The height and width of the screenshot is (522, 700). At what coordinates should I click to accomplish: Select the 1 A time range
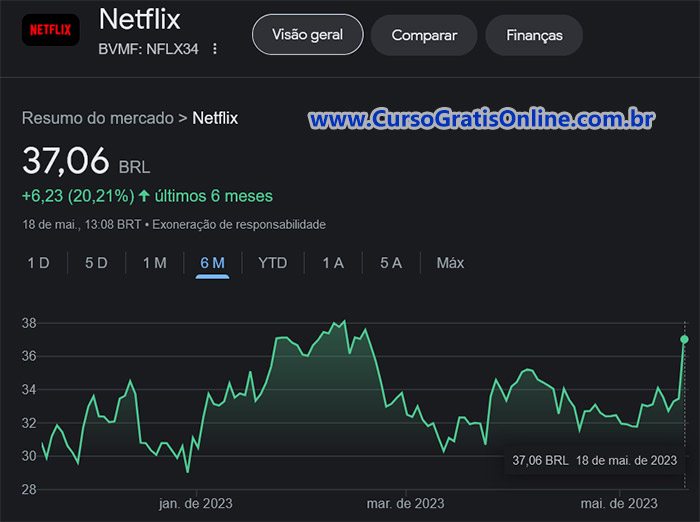[x=333, y=263]
